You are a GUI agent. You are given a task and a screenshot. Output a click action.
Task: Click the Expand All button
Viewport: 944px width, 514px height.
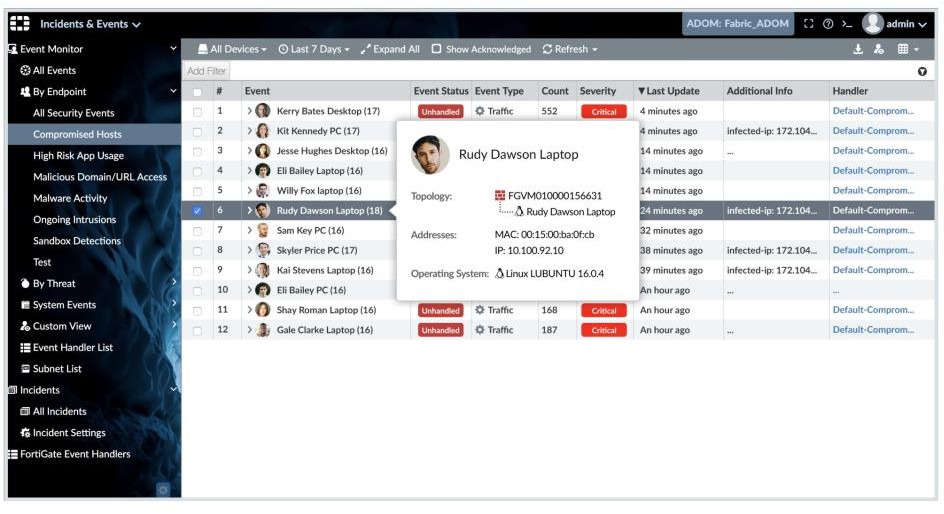pyautogui.click(x=390, y=49)
